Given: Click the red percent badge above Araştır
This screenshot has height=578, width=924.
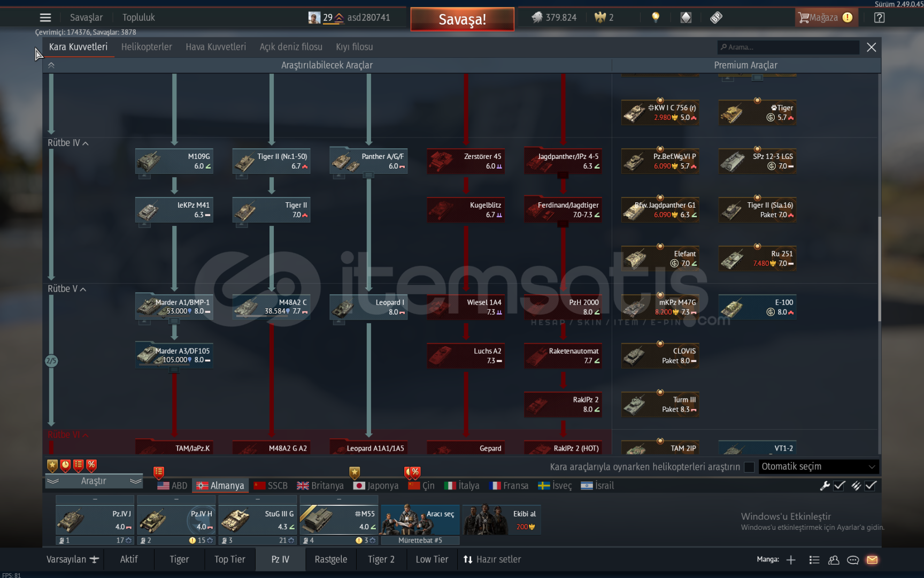Looking at the screenshot, I should pos(91,466).
